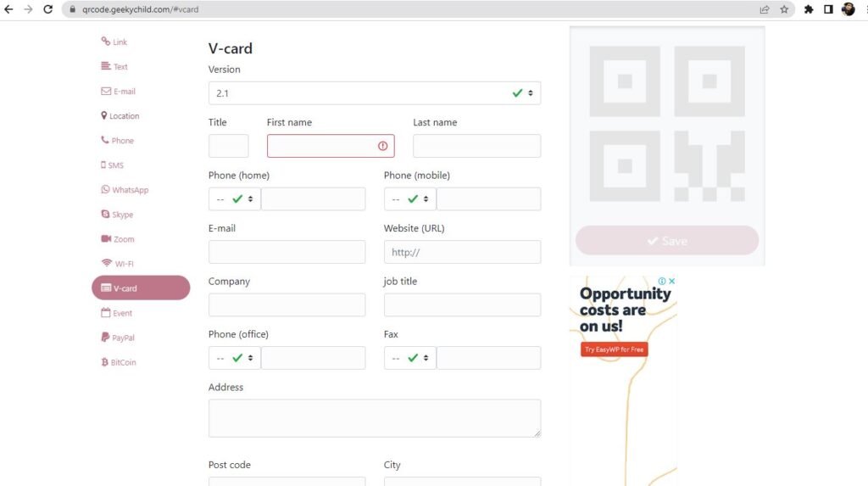Click the E-mail envelope icon
This screenshot has height=486, width=868.
coord(106,91)
